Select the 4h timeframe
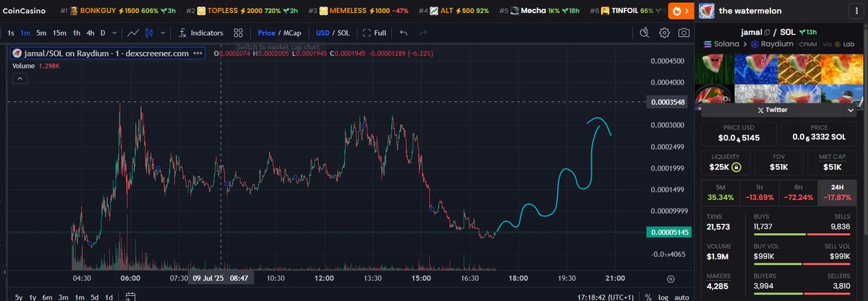The image size is (868, 301). pos(90,33)
